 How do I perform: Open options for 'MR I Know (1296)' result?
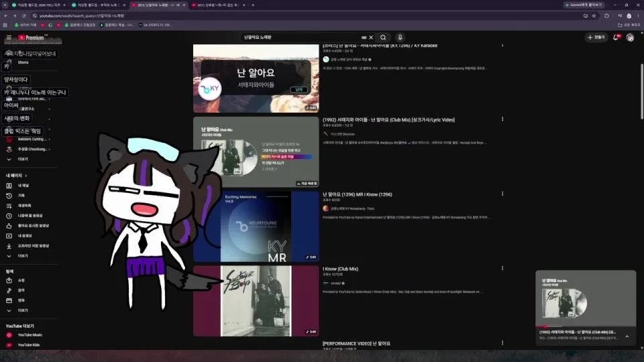pyautogui.click(x=502, y=194)
